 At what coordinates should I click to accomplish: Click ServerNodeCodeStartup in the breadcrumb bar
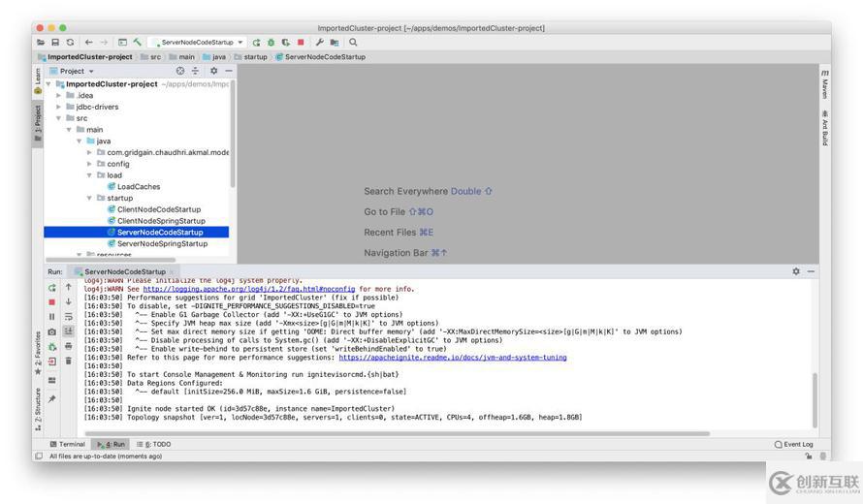pos(325,56)
